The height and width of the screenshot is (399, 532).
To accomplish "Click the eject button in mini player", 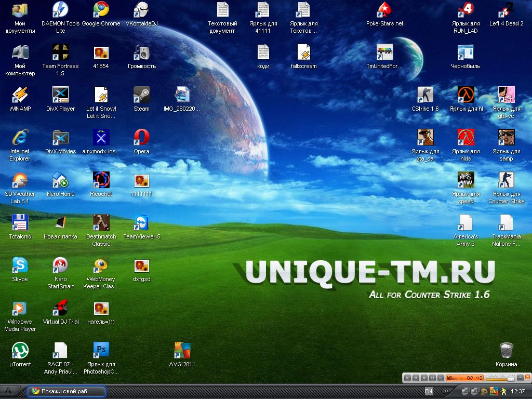I will [520, 378].
